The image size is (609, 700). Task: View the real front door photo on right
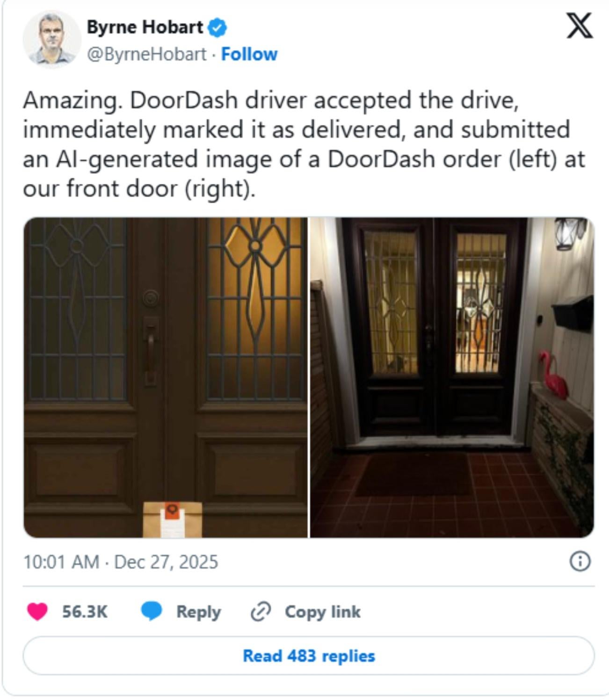pyautogui.click(x=452, y=377)
